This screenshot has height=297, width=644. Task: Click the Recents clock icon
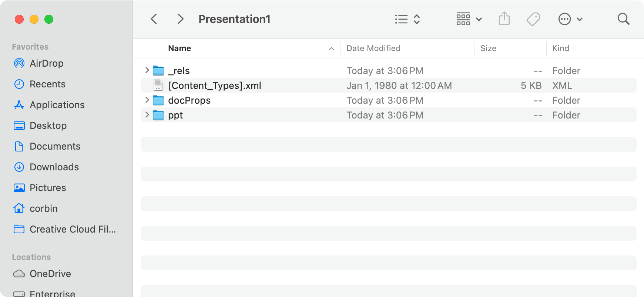point(19,84)
